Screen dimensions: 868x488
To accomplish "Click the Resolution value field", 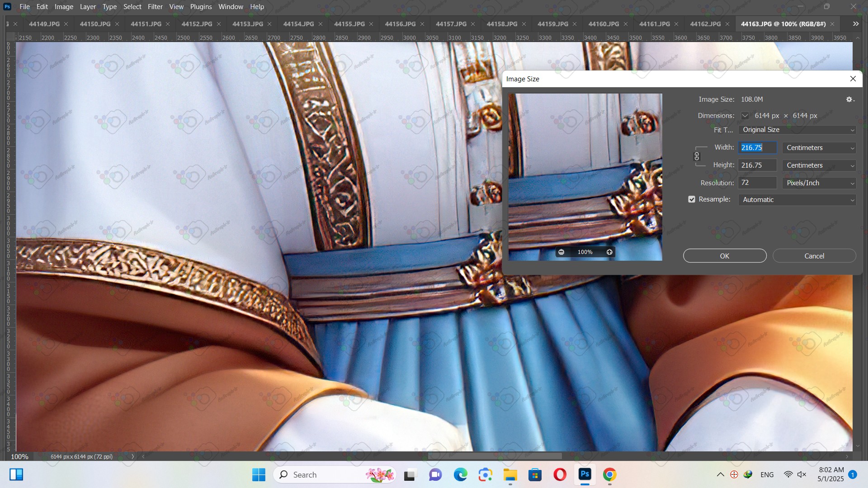I will coord(758,183).
